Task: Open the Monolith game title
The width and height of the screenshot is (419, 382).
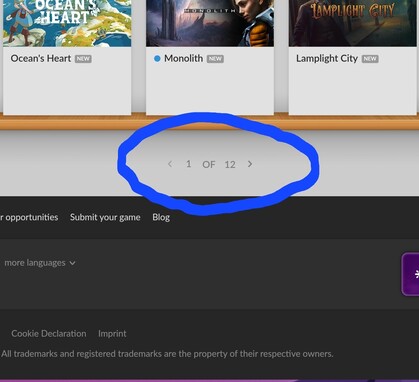Action: point(183,58)
